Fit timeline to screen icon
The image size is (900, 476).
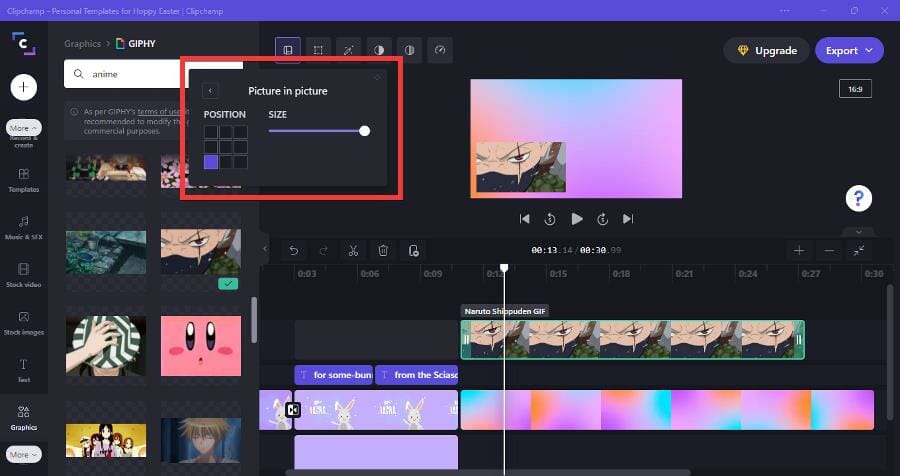pos(859,250)
